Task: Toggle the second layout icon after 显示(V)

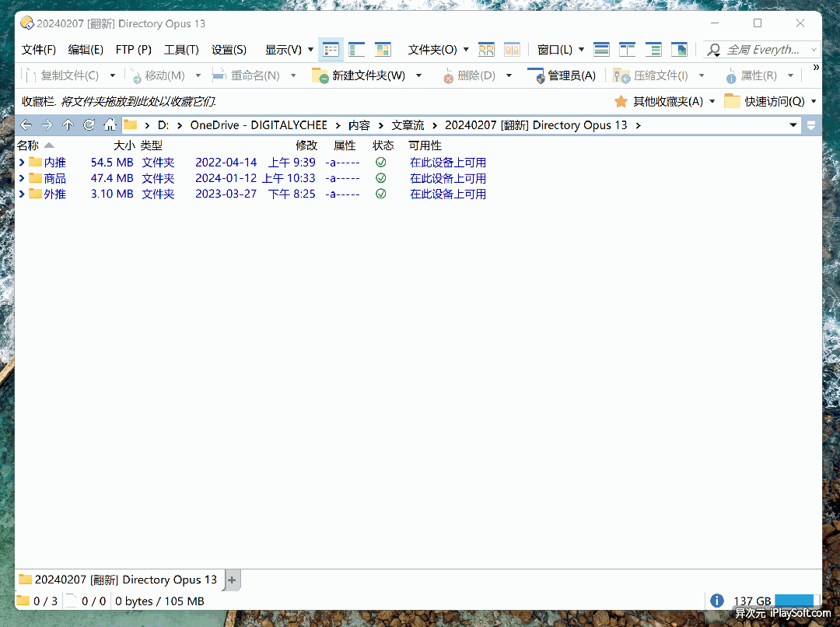Action: click(x=357, y=50)
